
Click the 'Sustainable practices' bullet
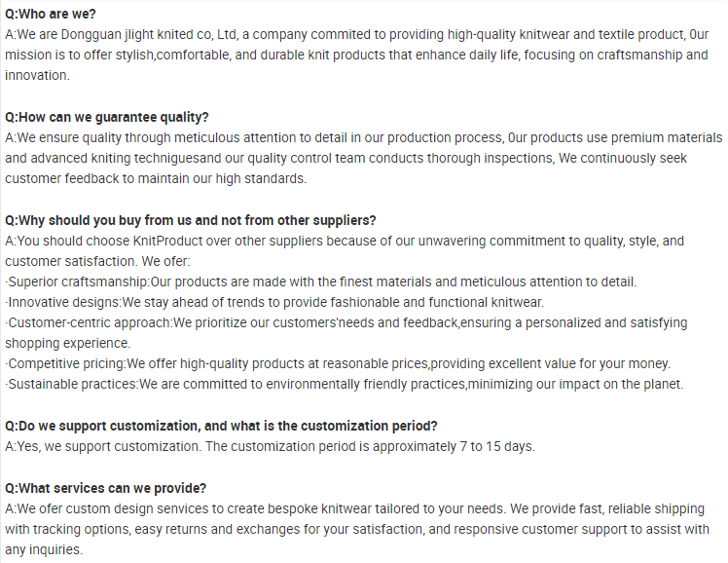coord(71,385)
